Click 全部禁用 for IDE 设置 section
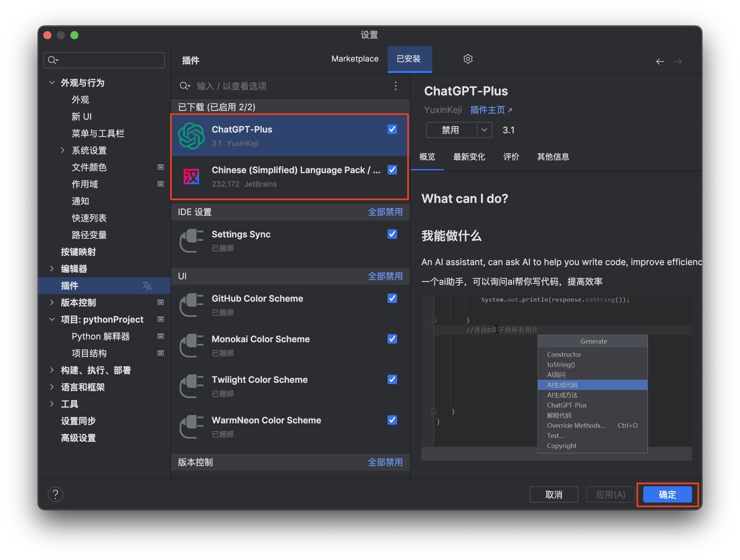Screen dimensions: 740x560 point(385,212)
